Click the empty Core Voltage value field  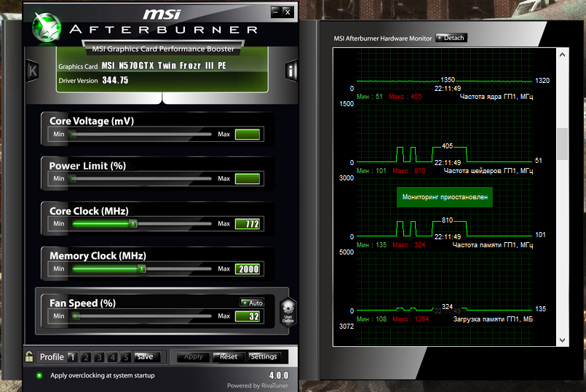pos(248,135)
